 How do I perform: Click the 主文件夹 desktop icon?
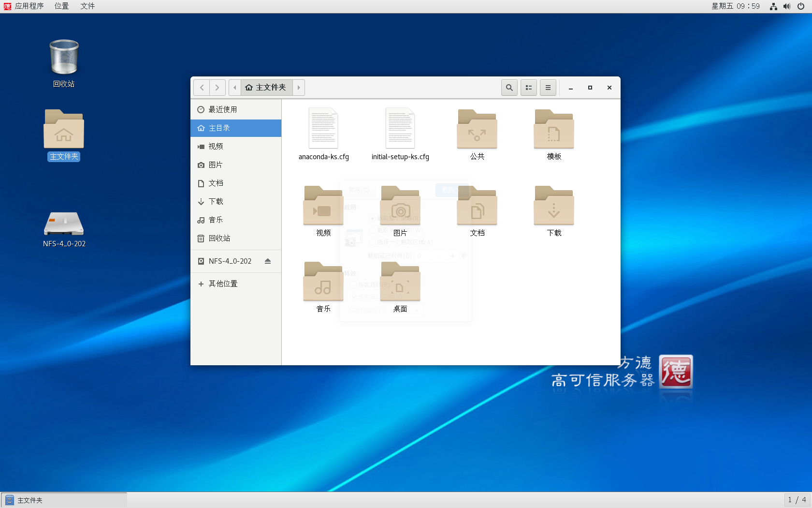point(64,135)
